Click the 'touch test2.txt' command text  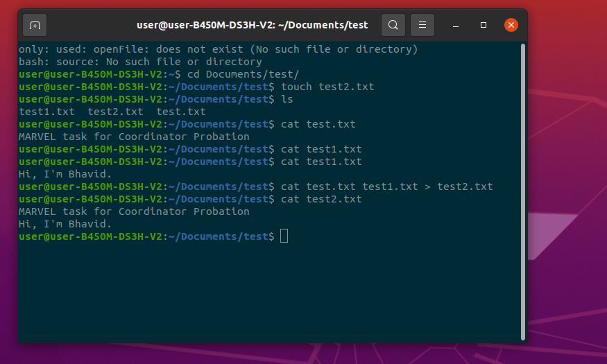[327, 87]
